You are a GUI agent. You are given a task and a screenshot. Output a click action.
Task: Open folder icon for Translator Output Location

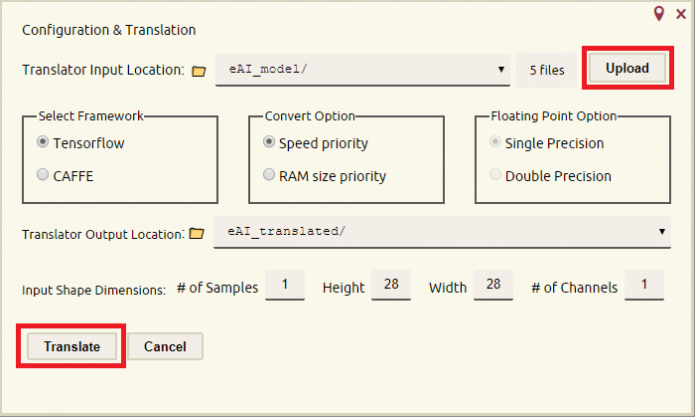[x=197, y=234]
